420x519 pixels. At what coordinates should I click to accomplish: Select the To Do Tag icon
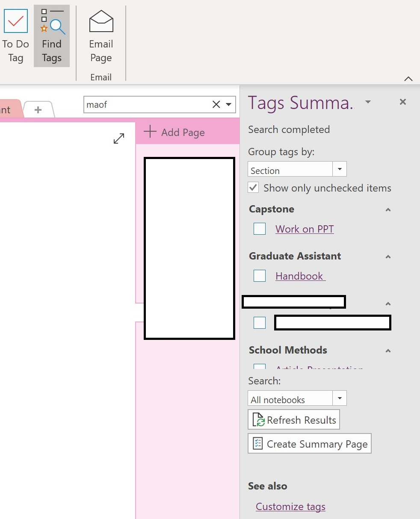point(15,21)
